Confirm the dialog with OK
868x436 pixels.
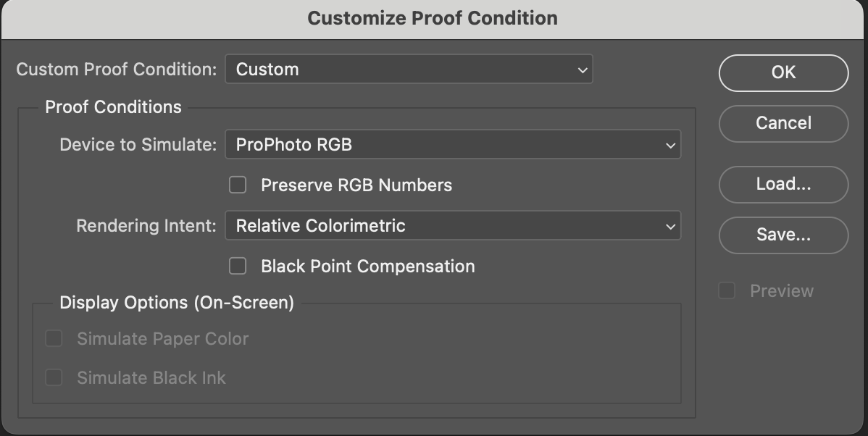pyautogui.click(x=783, y=72)
